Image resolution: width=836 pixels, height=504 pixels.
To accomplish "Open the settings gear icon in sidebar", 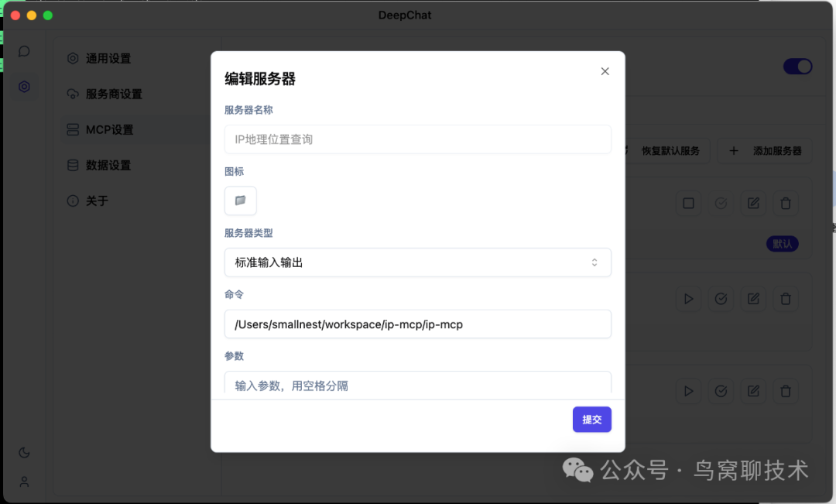I will click(24, 87).
